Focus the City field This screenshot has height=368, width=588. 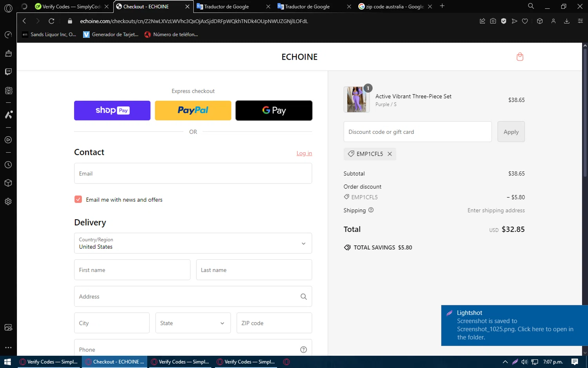(112, 323)
